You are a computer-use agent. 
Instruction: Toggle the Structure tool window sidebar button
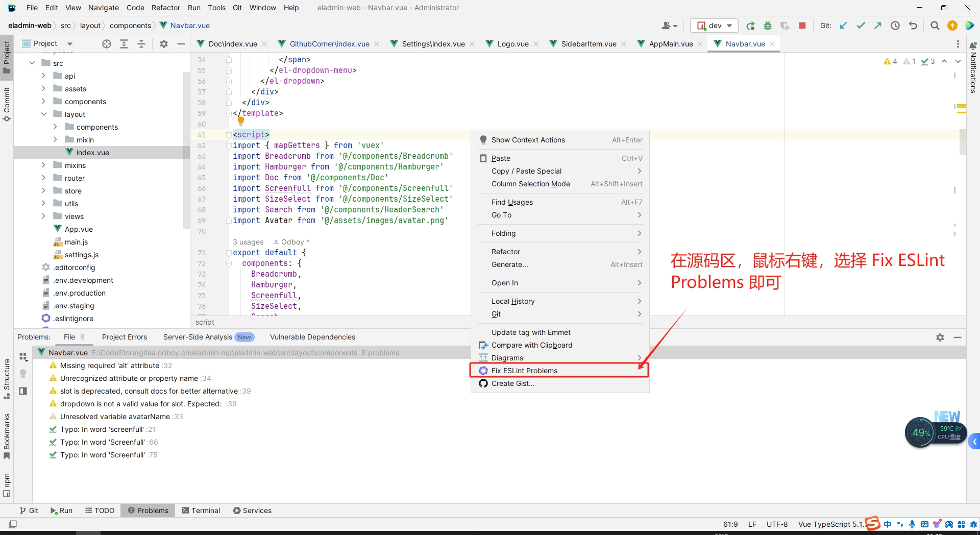(x=7, y=379)
